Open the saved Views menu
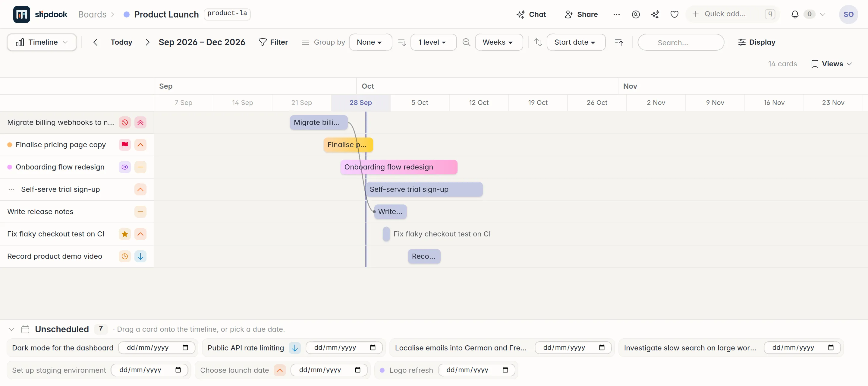868x386 pixels. point(832,64)
